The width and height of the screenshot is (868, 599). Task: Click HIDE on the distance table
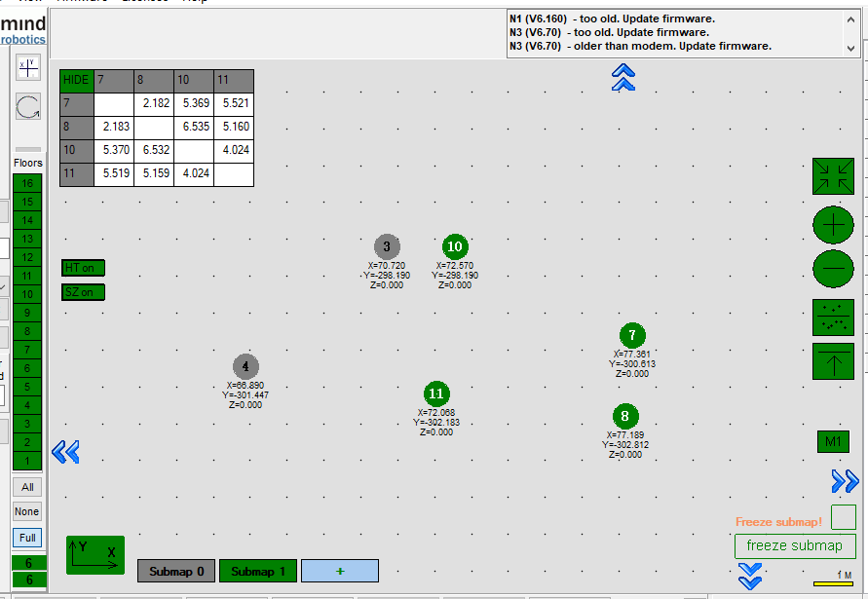click(x=76, y=80)
